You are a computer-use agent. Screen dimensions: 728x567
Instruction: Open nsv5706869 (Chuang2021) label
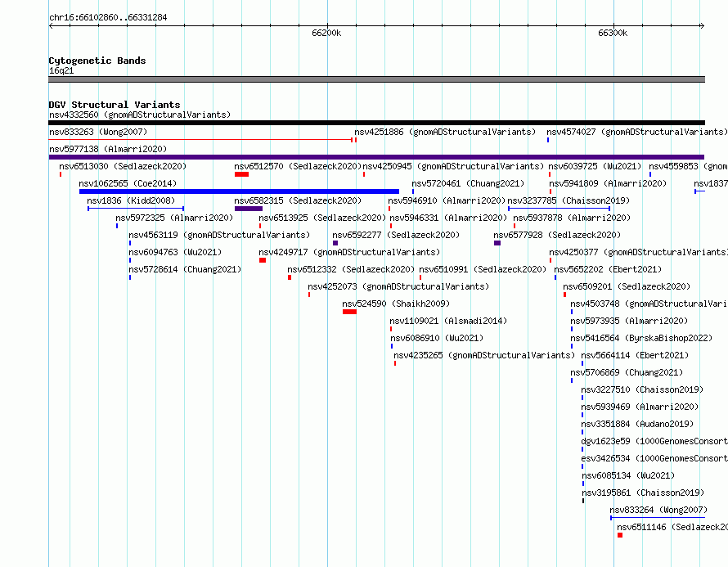627,372
